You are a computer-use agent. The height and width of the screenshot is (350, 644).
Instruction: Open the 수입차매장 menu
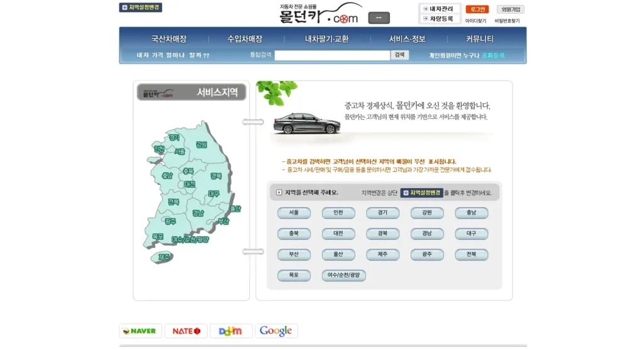pos(245,38)
